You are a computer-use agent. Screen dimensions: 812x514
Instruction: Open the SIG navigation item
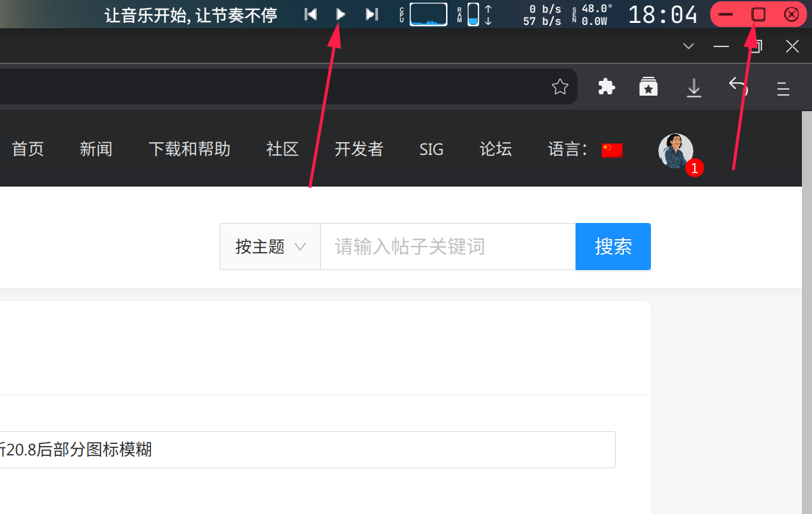[431, 149]
